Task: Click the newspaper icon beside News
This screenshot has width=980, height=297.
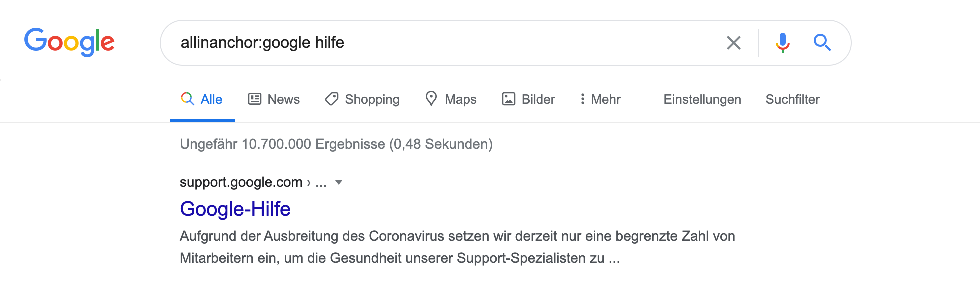Action: coord(255,99)
